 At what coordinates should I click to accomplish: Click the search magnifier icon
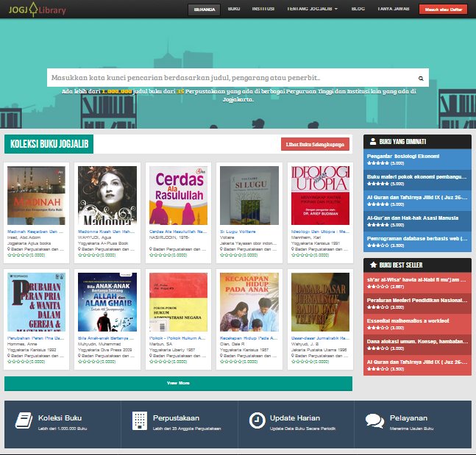422,78
